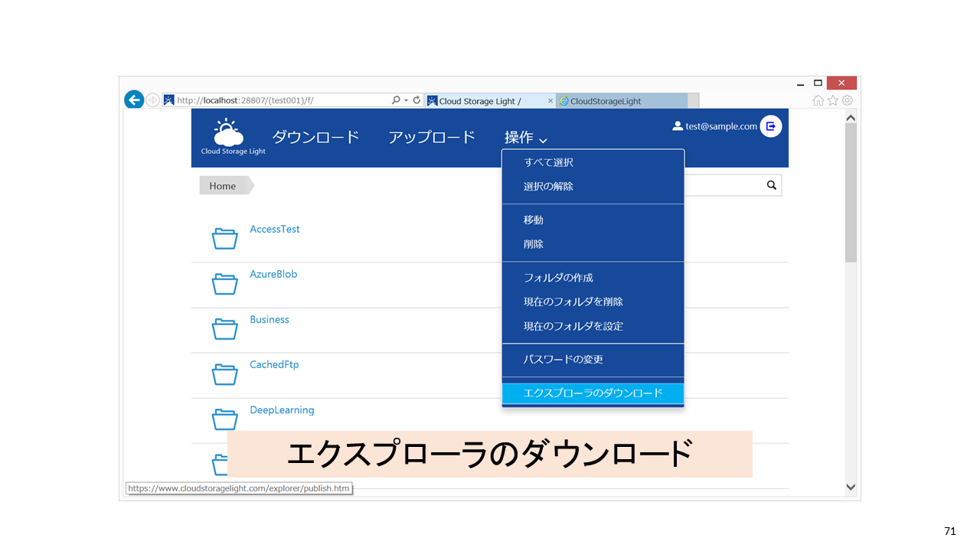Click パスワードの変更 menu entry
The width and height of the screenshot is (980, 551).
coord(563,359)
